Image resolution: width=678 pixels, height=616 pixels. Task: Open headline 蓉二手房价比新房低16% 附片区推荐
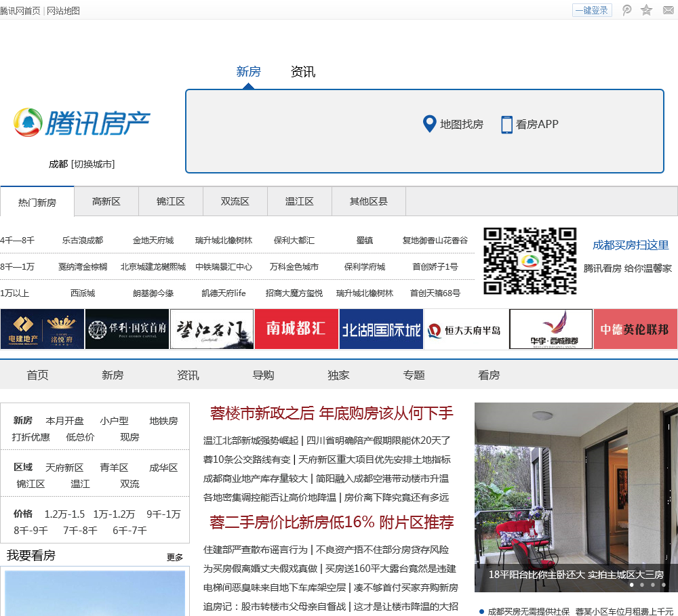(x=332, y=522)
